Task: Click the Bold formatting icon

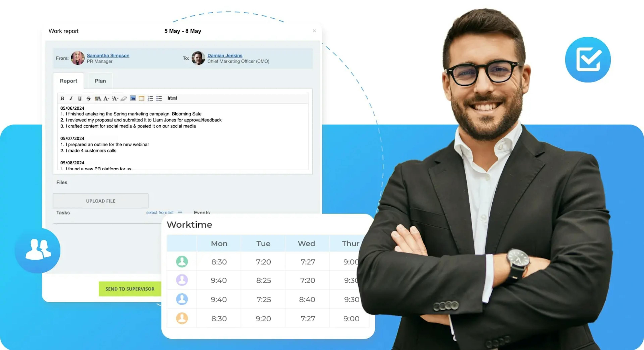Action: [x=62, y=98]
